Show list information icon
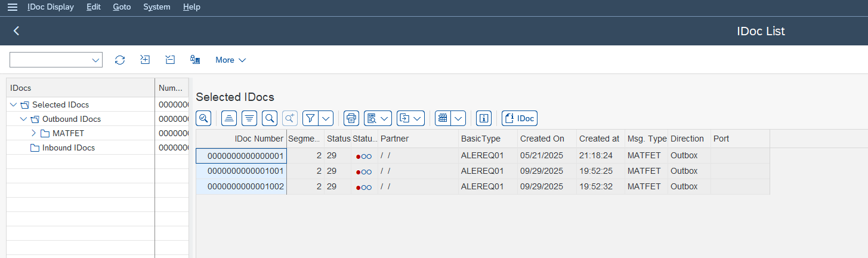The height and width of the screenshot is (258, 868). 484,118
